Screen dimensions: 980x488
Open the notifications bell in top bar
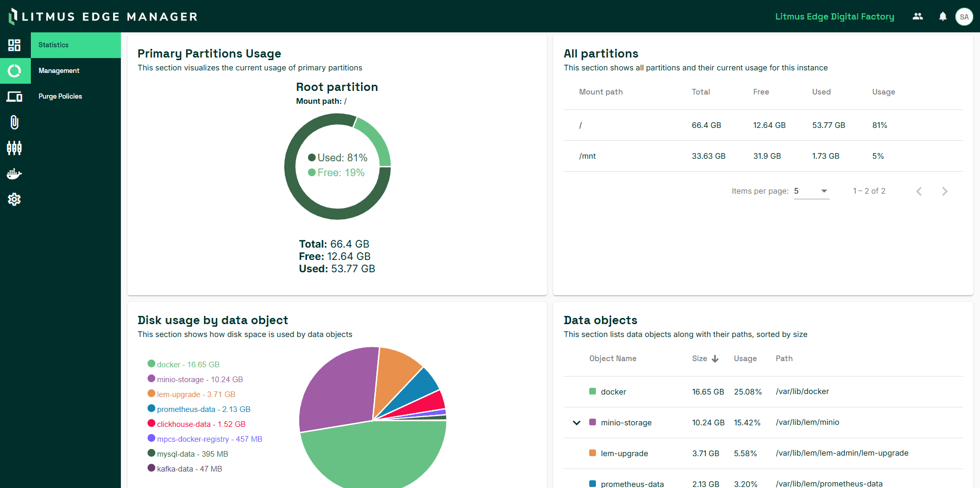pos(942,16)
